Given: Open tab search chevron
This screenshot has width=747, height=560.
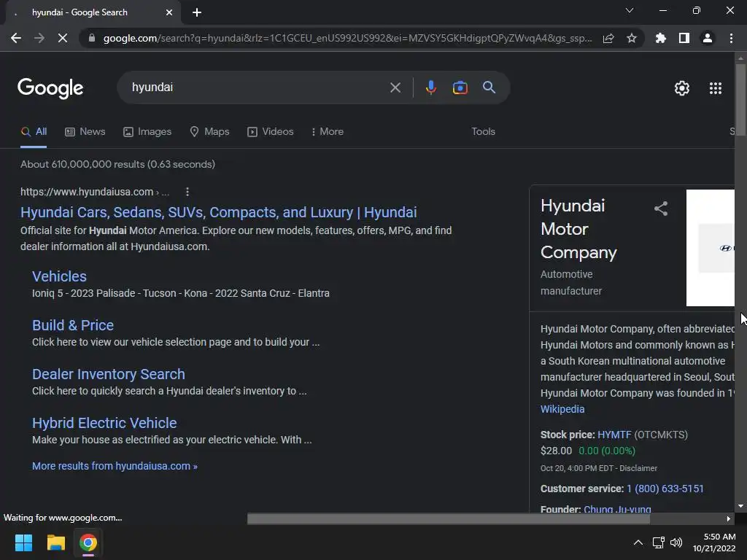Looking at the screenshot, I should [x=630, y=10].
